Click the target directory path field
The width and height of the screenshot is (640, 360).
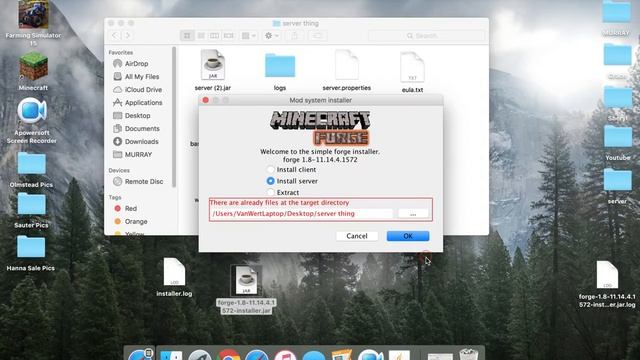click(302, 213)
